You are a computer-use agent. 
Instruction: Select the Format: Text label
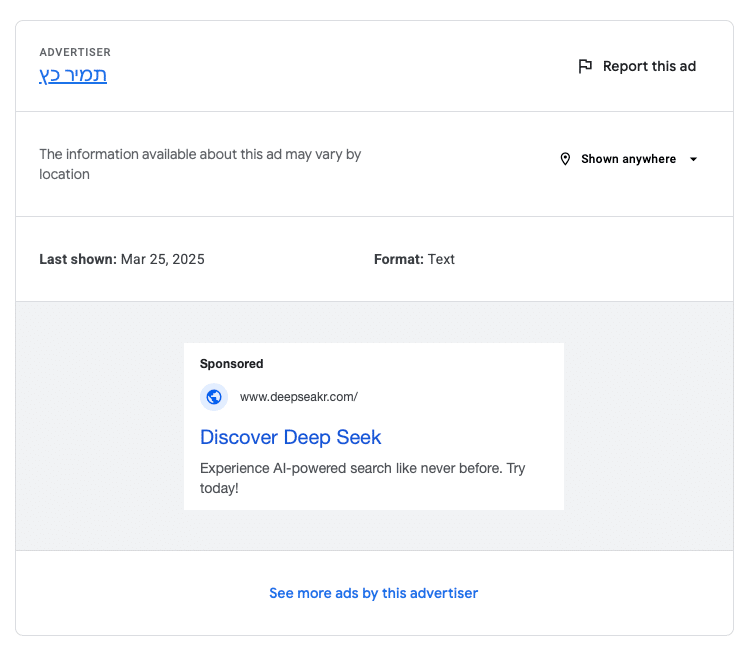click(x=414, y=259)
